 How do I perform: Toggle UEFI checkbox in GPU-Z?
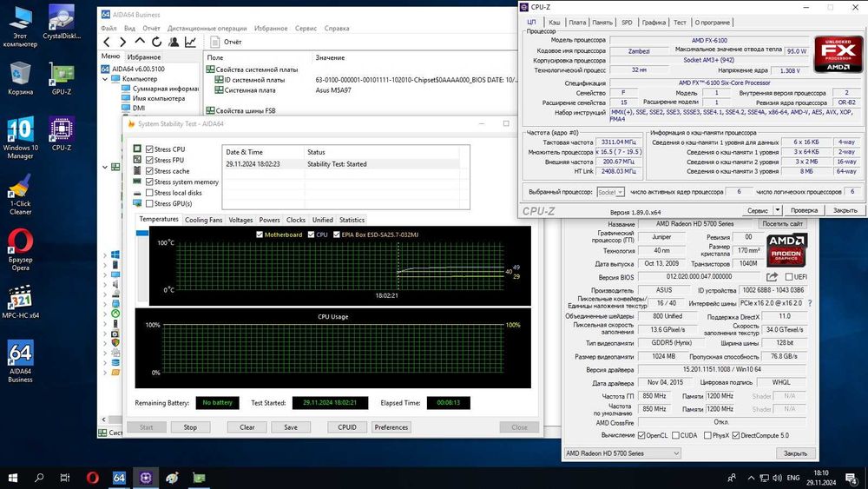coord(789,277)
